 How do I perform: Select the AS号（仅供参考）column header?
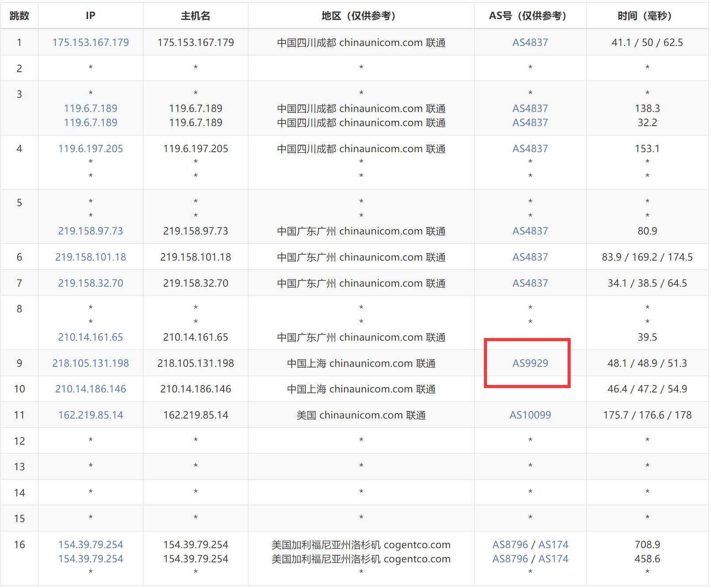pos(530,16)
